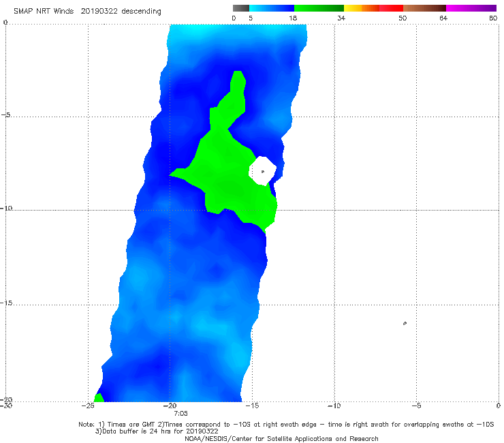Click the NOAA/NESDIS Center for Satellite Applications credit
This screenshot has height=443, width=504.
281,439
